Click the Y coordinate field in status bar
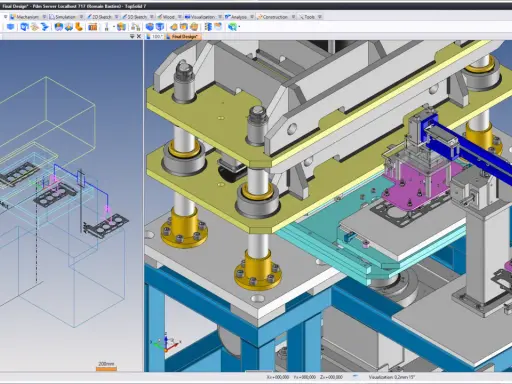 (305, 377)
